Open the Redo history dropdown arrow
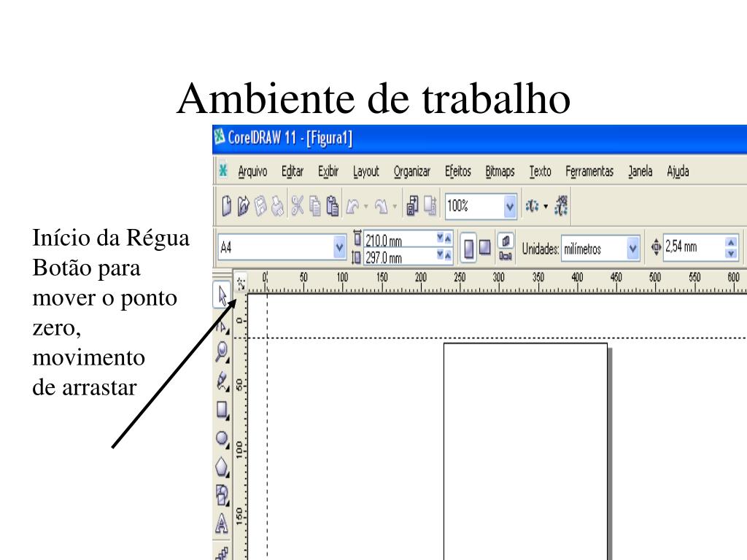The height and width of the screenshot is (560, 747). (395, 206)
